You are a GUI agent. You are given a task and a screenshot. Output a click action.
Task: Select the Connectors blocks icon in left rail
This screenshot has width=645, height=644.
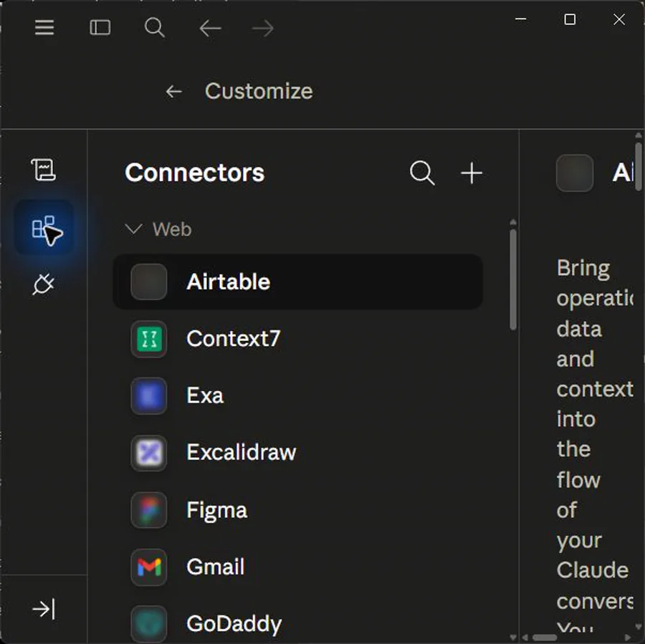coord(44,227)
